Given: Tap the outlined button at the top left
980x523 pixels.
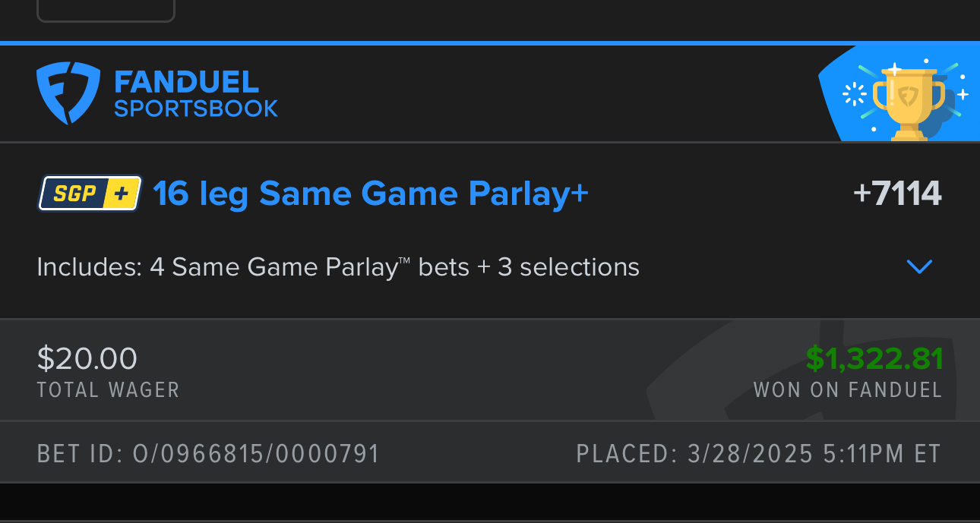Looking at the screenshot, I should (106, 11).
